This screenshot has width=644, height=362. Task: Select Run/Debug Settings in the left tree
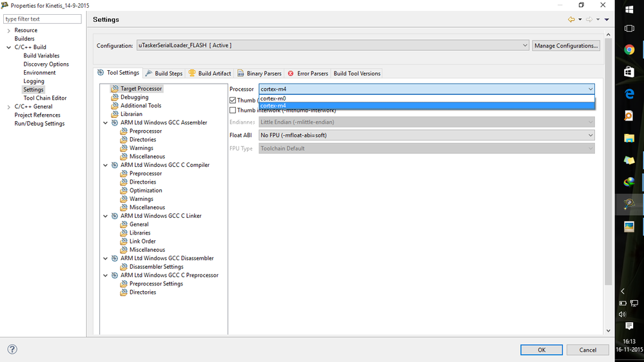(39, 124)
